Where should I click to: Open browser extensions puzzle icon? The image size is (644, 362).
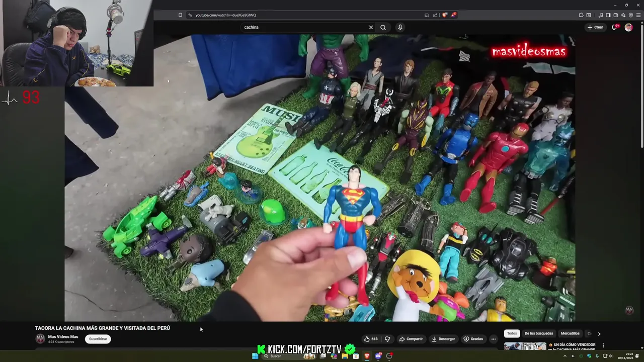[x=581, y=15]
